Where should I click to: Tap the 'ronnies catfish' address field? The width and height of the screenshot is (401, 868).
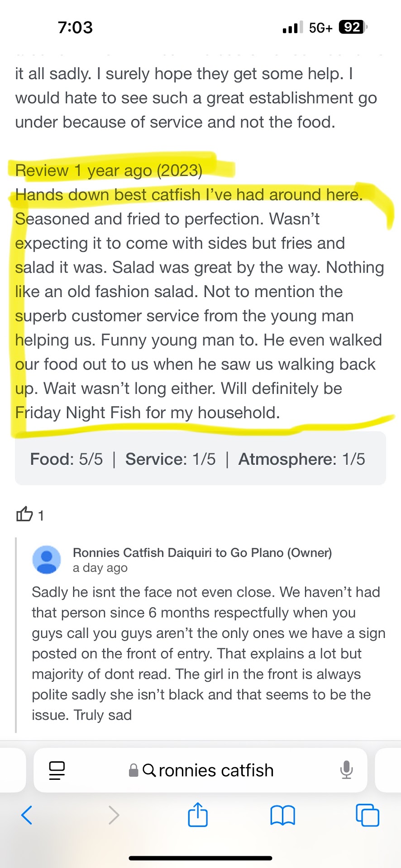(x=216, y=770)
